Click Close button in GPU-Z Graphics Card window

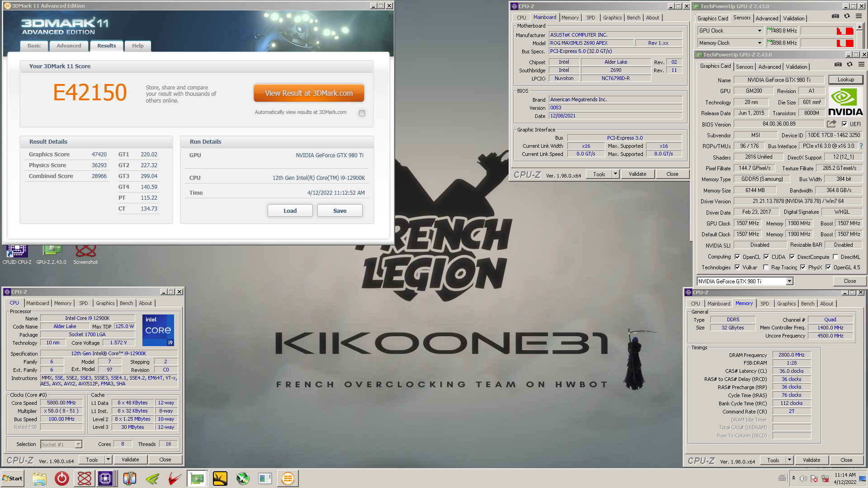coord(849,281)
